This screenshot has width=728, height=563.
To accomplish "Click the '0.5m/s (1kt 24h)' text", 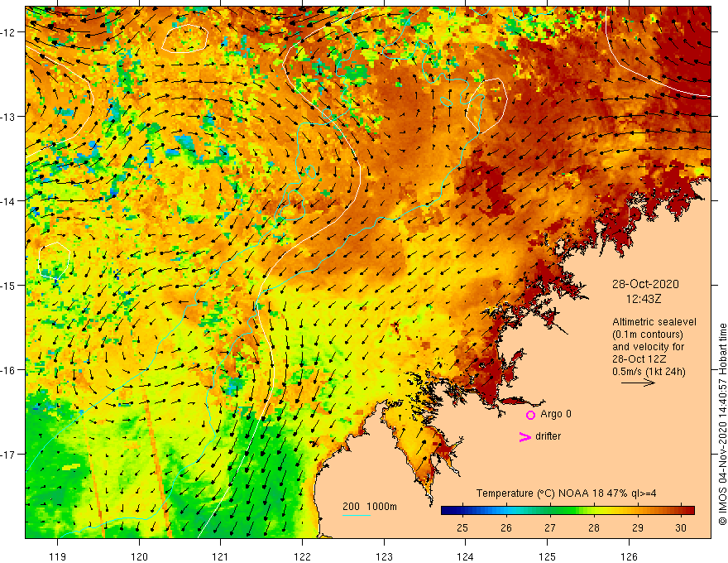I will [x=649, y=372].
